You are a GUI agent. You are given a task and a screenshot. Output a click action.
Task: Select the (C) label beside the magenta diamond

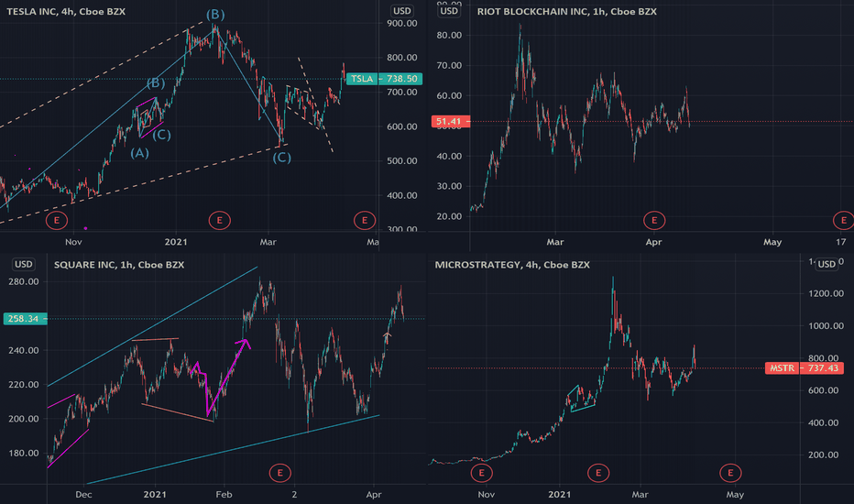pos(162,135)
